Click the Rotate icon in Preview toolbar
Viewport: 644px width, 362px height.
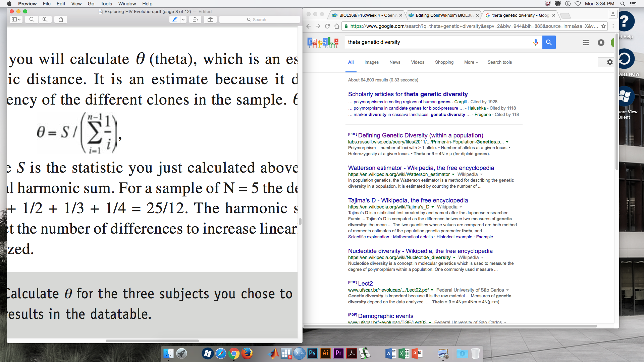195,19
